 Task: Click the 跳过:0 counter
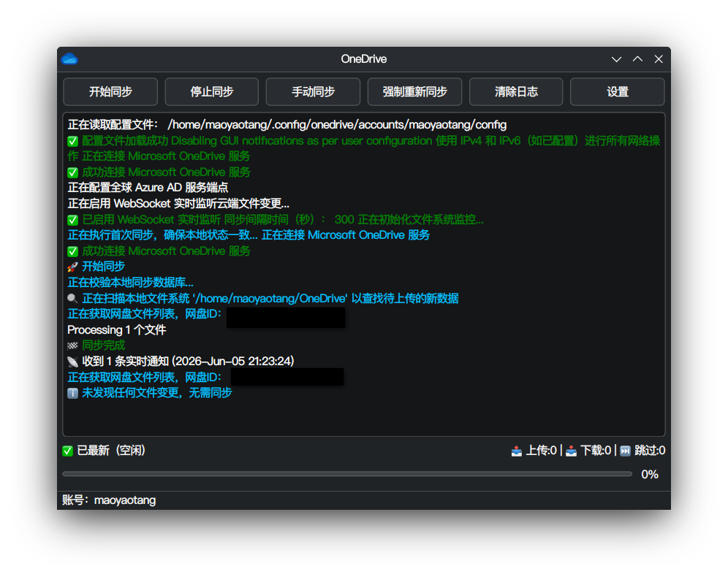point(650,451)
